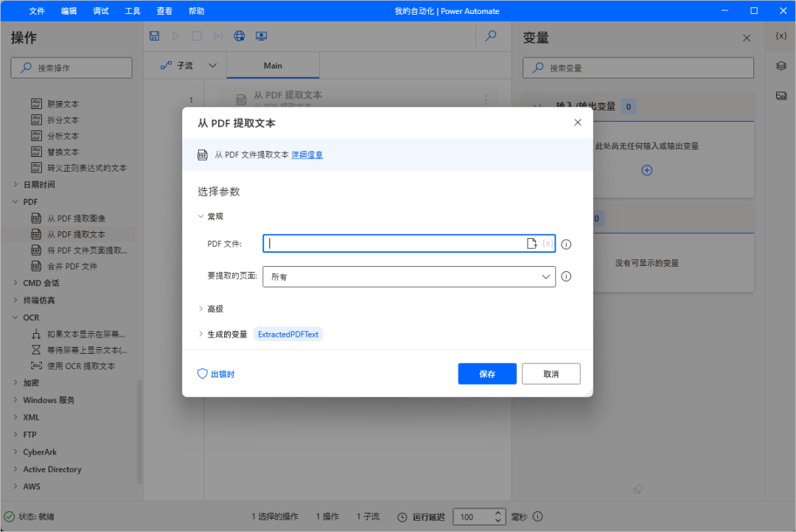The width and height of the screenshot is (796, 532).
Task: Click the run delay stepper arrows
Action: click(x=498, y=517)
